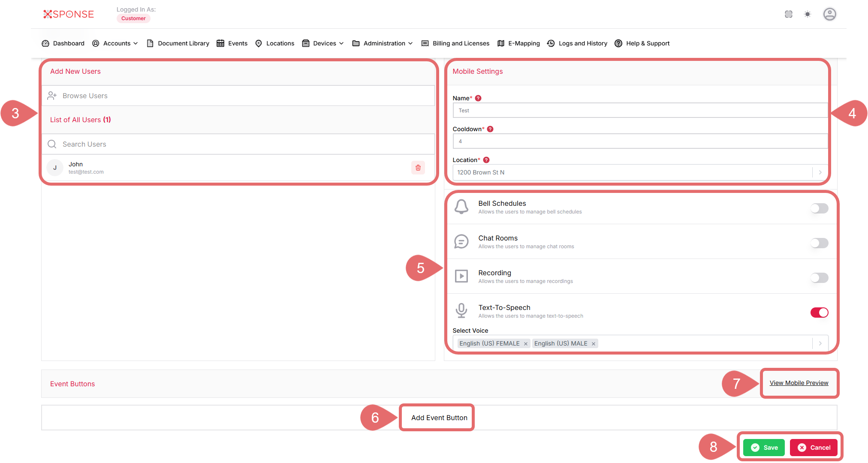This screenshot has height=463, width=868.
Task: Expand the Location dropdown arrow
Action: 820,172
